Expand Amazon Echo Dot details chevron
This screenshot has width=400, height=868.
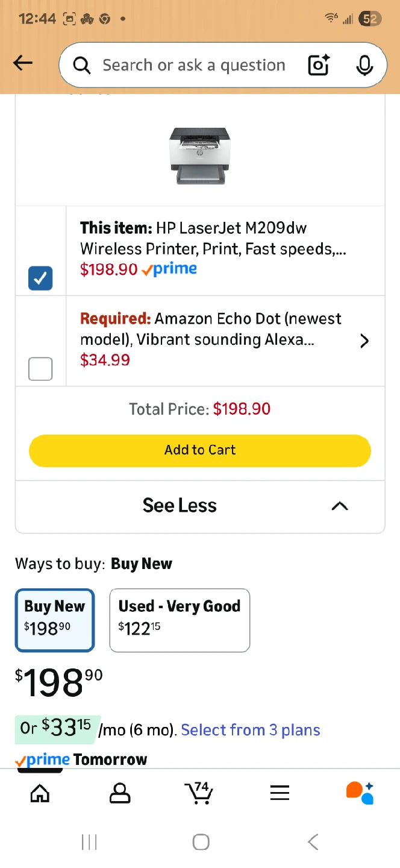click(x=364, y=341)
